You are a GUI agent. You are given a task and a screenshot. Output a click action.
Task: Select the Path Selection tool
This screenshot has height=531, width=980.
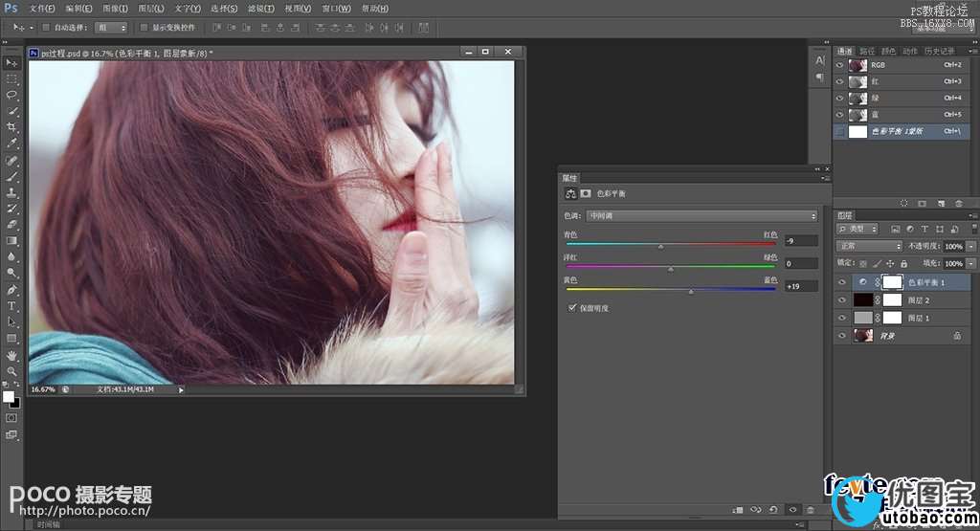(x=11, y=321)
